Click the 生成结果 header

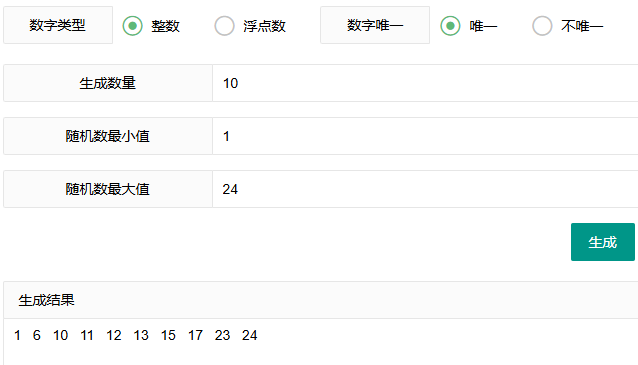(x=46, y=300)
